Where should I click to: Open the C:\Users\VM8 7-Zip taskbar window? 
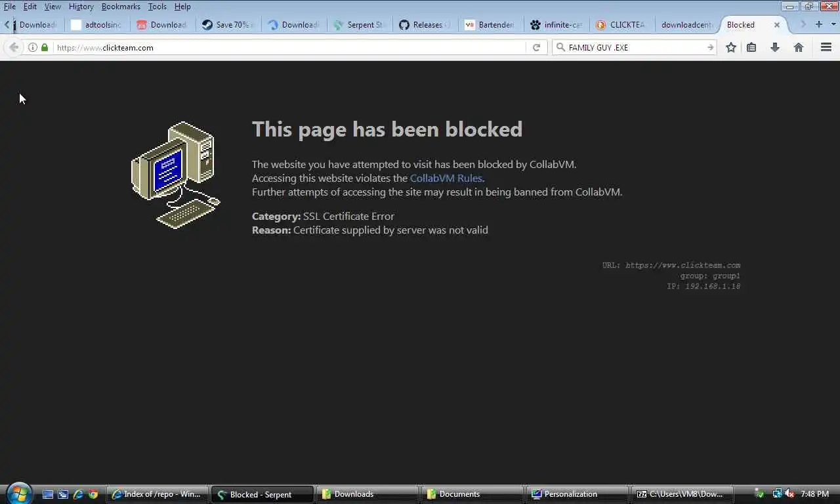[x=682, y=494]
